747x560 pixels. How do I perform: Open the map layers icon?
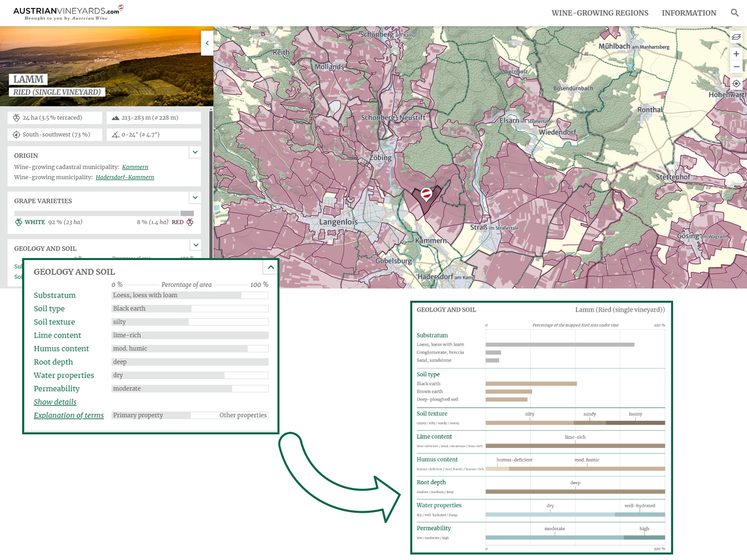click(736, 37)
